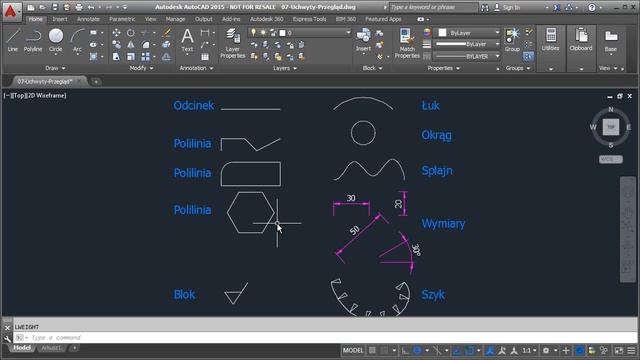This screenshot has width=640, height=360.
Task: Insert a Table from Annotation panel
Action: click(205, 56)
